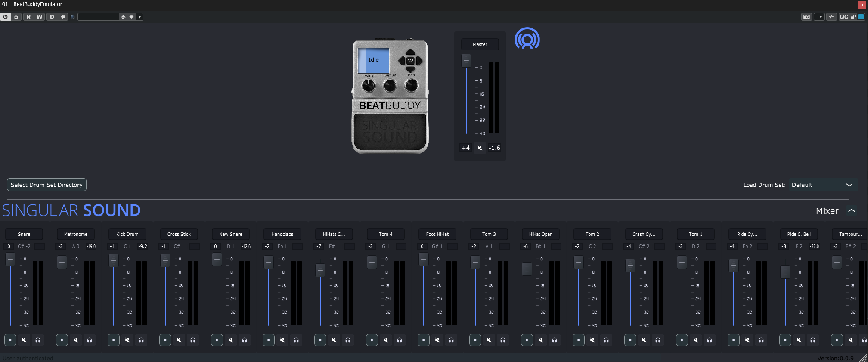
Task: Click the Kick Drum fader handle
Action: pyautogui.click(x=114, y=260)
